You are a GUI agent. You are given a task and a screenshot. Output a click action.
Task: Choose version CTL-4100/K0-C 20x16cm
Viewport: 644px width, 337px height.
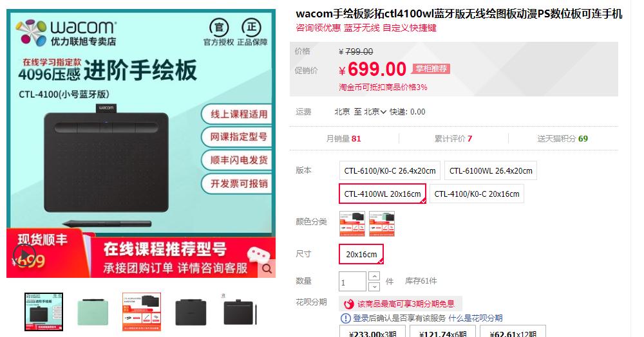click(477, 194)
